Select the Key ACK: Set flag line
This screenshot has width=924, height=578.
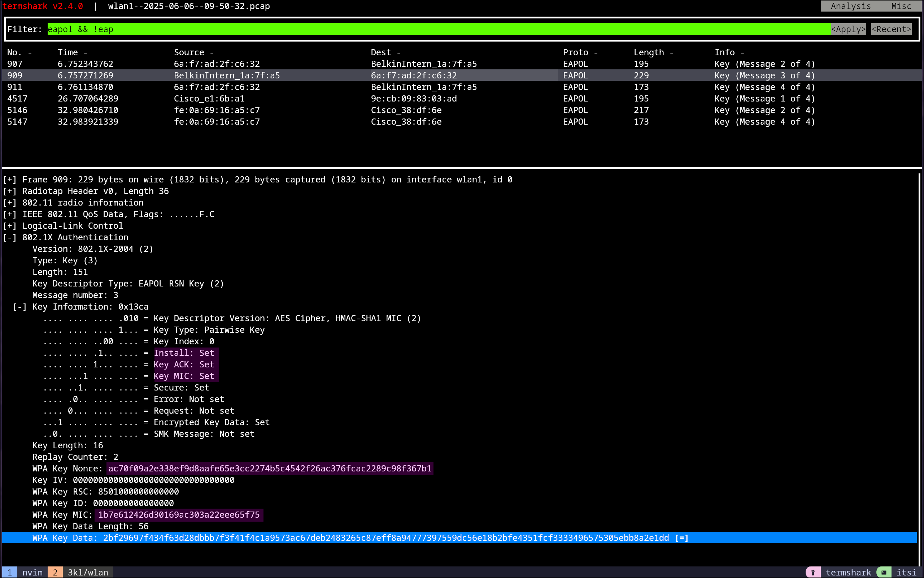(128, 365)
